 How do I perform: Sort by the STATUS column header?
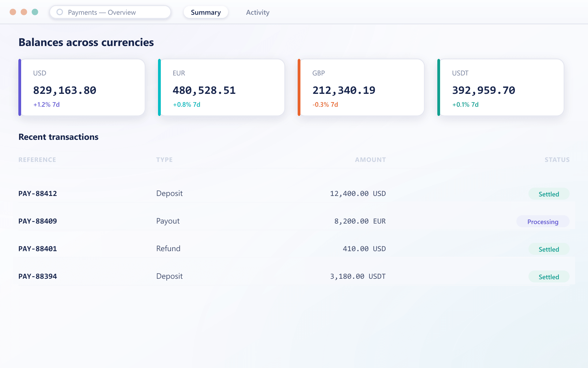(x=557, y=160)
